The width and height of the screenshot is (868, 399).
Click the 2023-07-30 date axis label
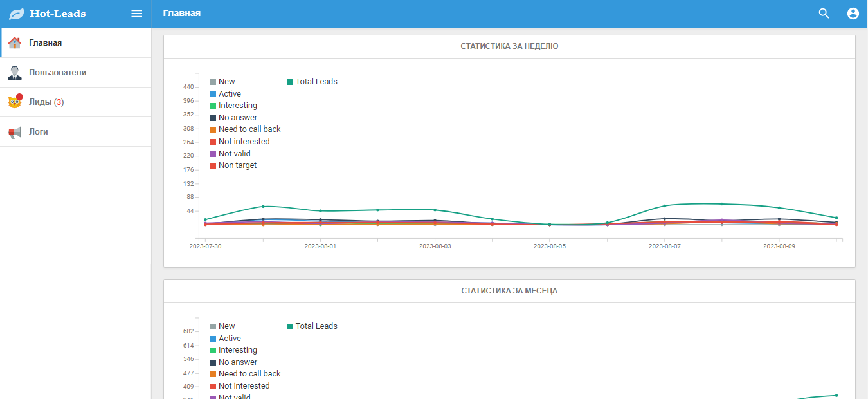(x=206, y=246)
